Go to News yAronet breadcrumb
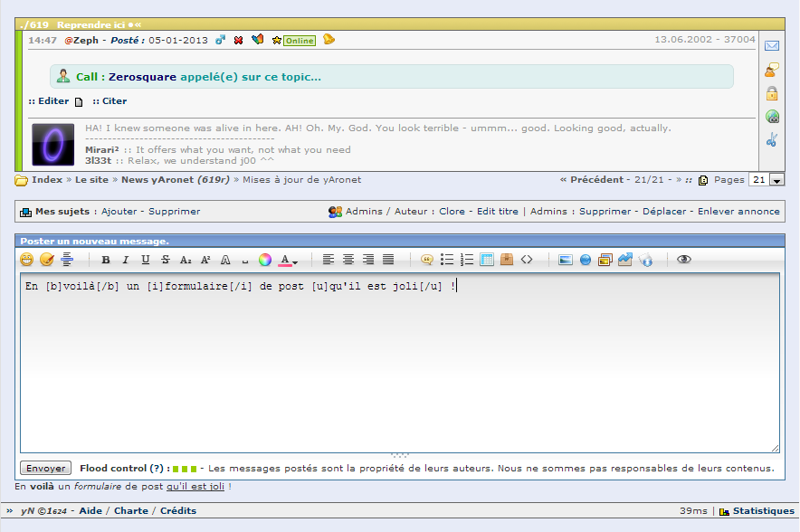 tap(175, 179)
